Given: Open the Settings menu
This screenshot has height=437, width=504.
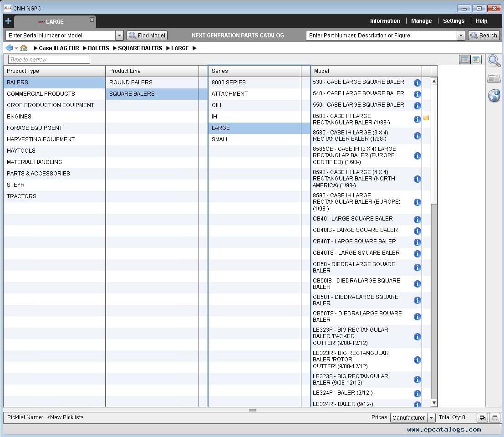Looking at the screenshot, I should point(453,21).
